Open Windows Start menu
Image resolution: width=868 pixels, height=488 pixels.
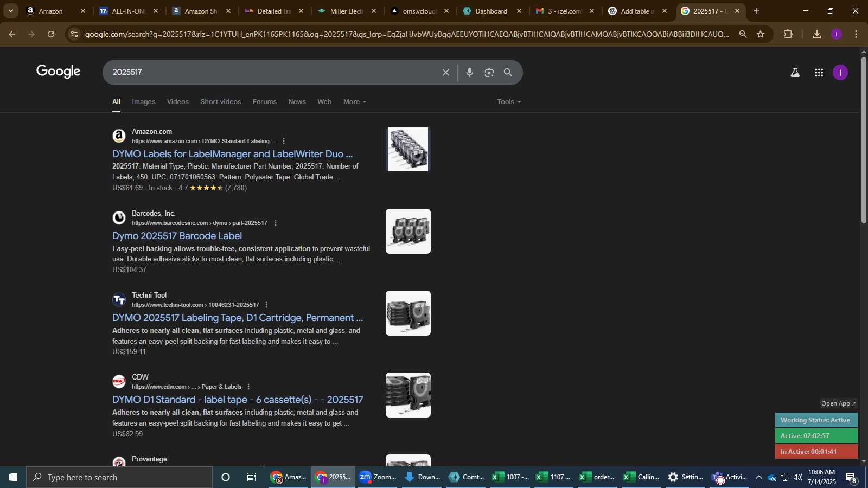click(x=13, y=477)
